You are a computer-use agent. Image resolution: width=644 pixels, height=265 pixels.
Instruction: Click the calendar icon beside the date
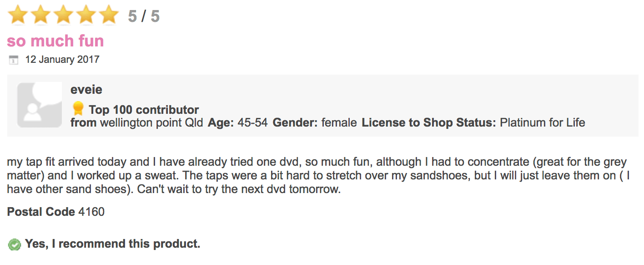(x=14, y=60)
